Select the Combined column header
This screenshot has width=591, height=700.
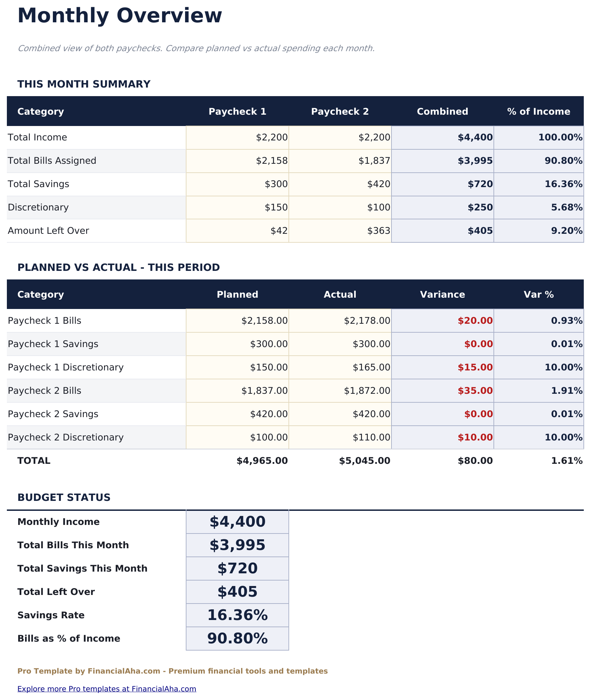pyautogui.click(x=442, y=111)
